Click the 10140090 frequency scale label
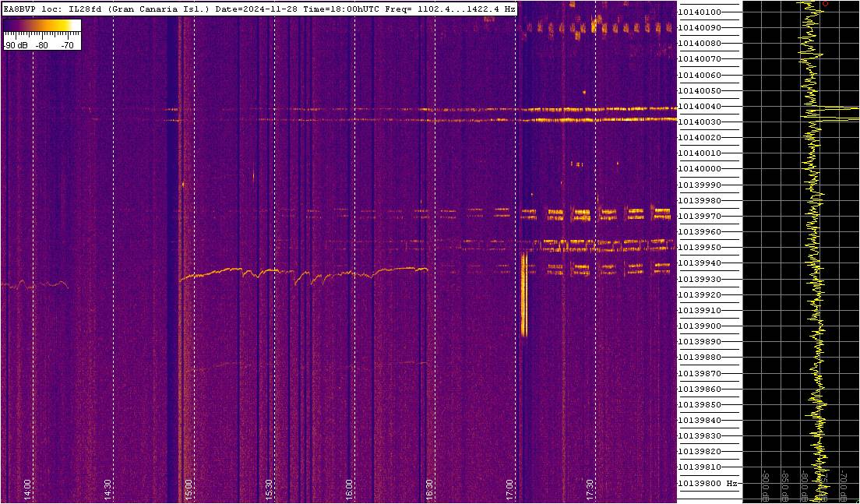 click(700, 27)
